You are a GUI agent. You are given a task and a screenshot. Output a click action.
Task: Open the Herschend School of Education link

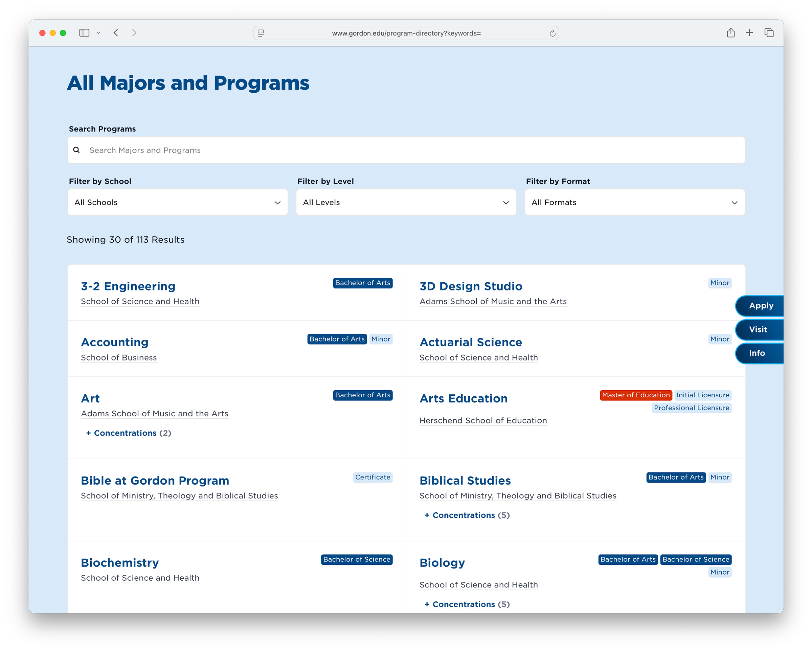click(483, 420)
